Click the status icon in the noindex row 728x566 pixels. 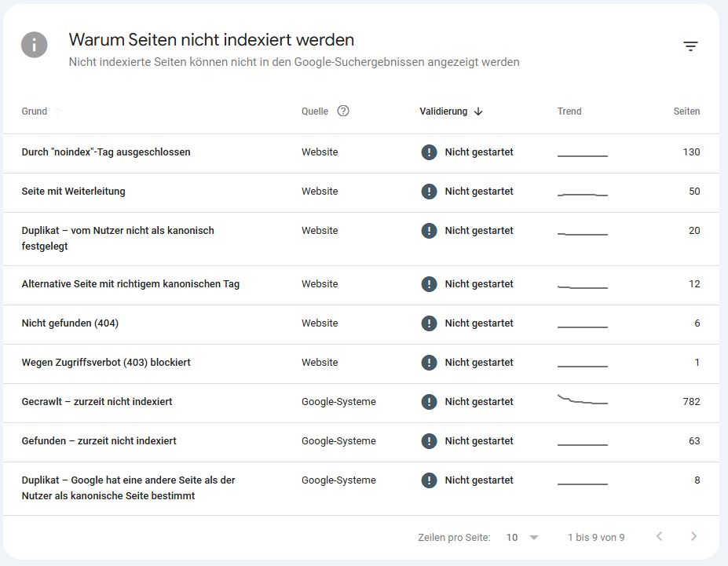click(x=429, y=152)
